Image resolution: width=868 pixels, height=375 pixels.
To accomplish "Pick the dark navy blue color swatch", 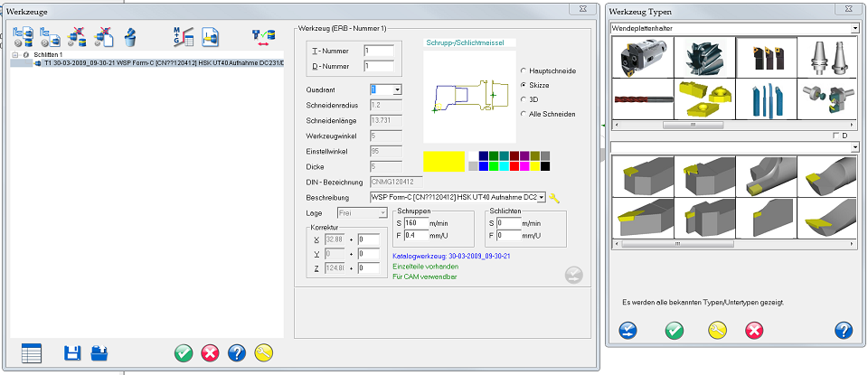I will pos(483,156).
